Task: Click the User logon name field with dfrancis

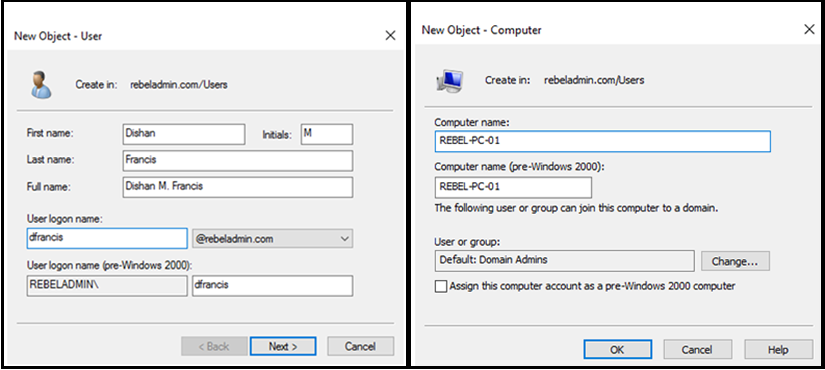Action: [107, 238]
